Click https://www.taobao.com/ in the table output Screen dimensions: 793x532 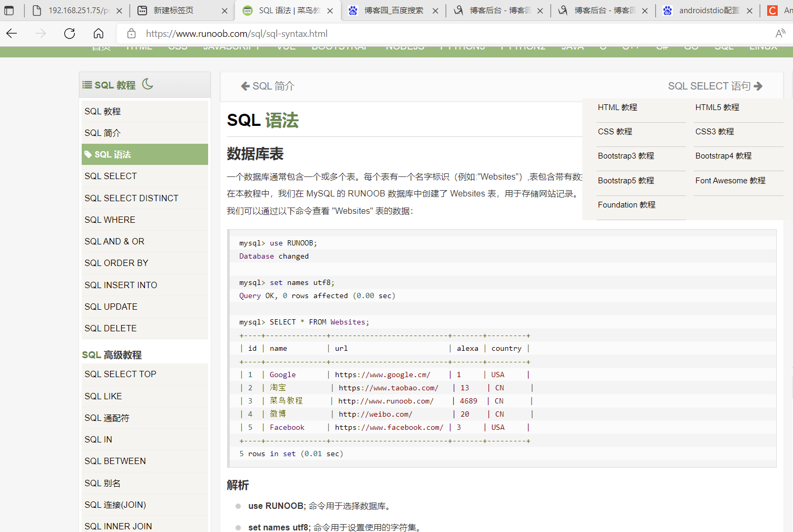pos(388,388)
